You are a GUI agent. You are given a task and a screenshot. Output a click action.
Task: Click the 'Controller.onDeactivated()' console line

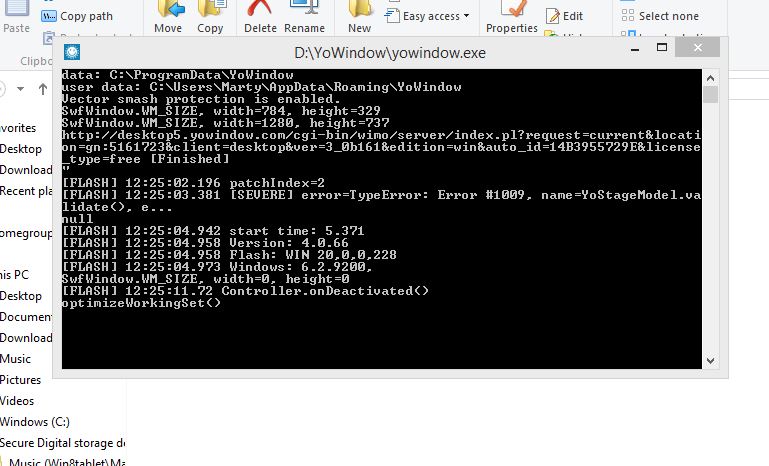(245, 291)
